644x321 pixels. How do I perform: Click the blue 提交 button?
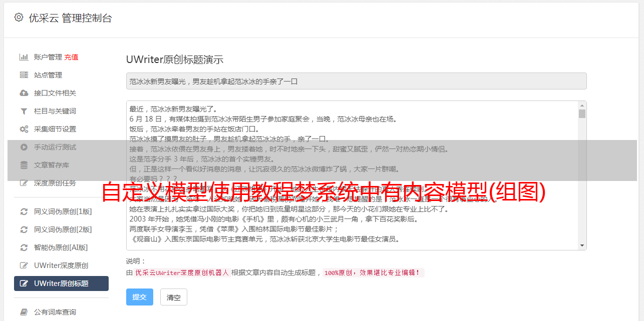[x=140, y=297]
